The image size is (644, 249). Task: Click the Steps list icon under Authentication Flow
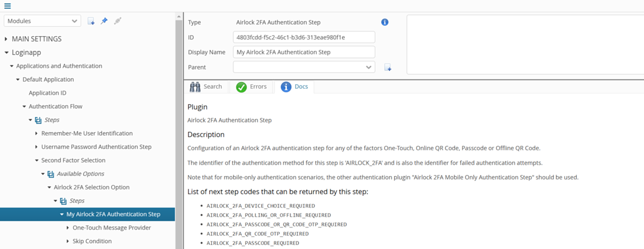coord(38,120)
